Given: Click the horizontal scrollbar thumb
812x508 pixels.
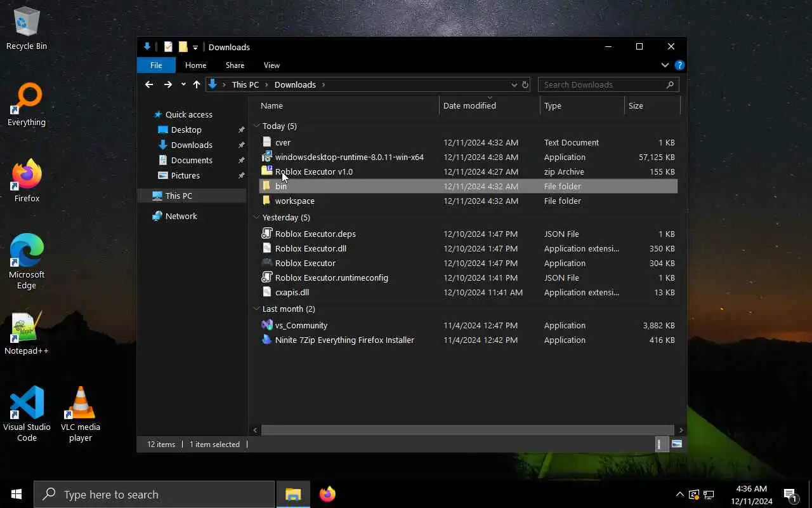Looking at the screenshot, I should click(x=467, y=430).
